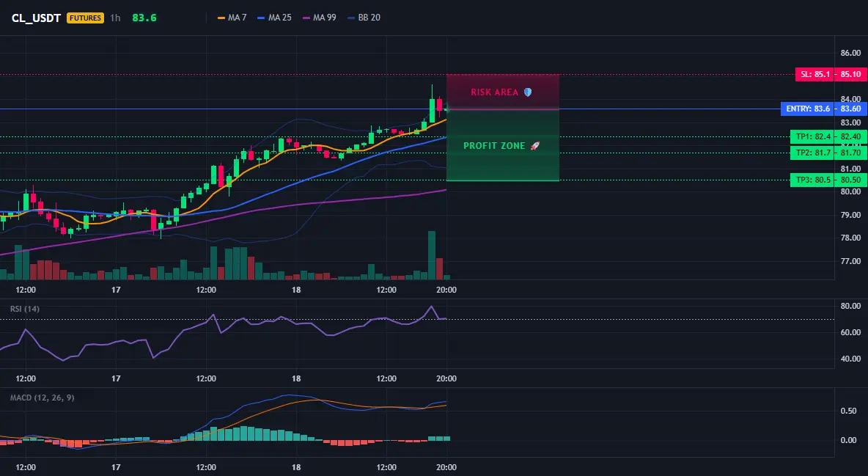Click the shield icon in Risk Area

click(528, 92)
